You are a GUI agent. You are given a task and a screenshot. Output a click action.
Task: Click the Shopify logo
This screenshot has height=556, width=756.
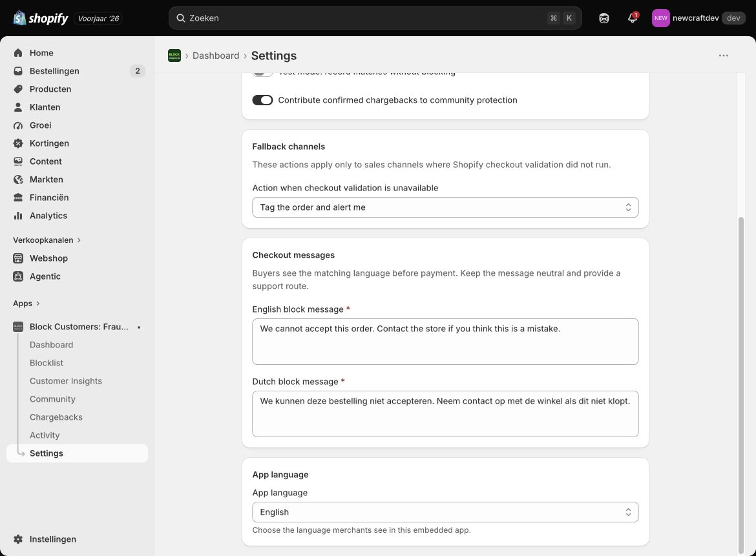click(x=41, y=18)
